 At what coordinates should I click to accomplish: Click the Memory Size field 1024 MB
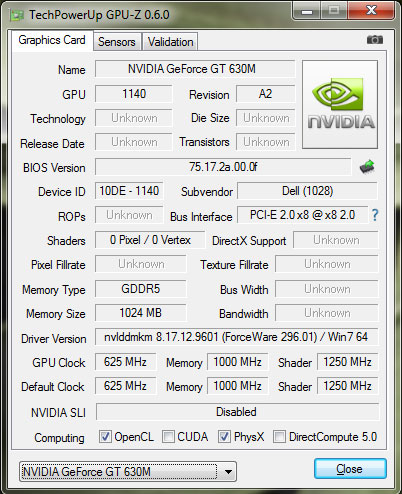(x=141, y=313)
